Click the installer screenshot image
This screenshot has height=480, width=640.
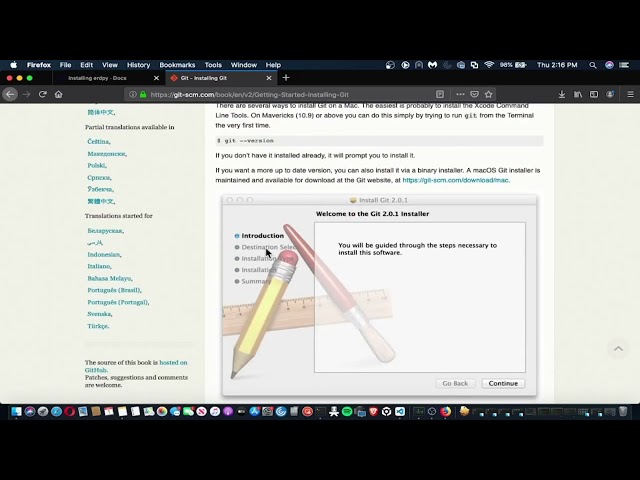(x=380, y=296)
